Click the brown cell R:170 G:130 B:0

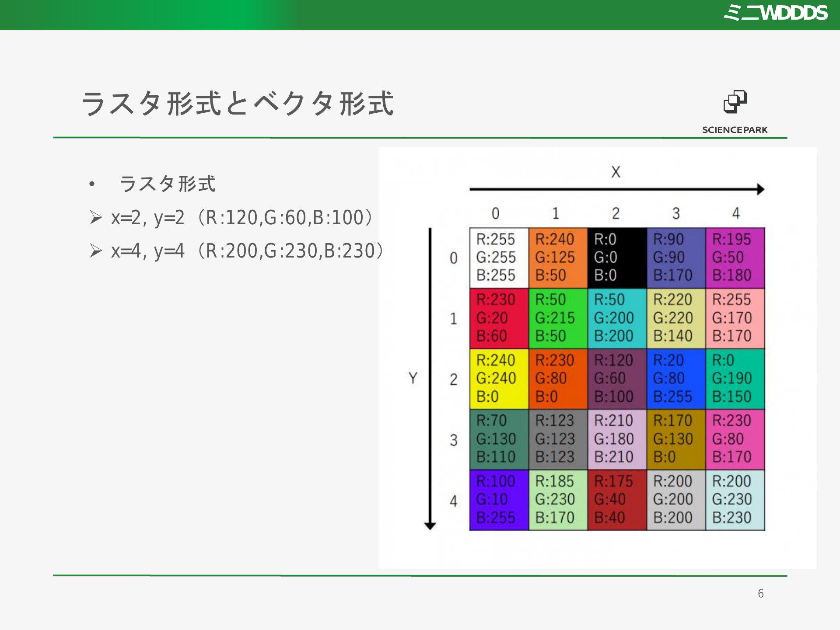676,439
